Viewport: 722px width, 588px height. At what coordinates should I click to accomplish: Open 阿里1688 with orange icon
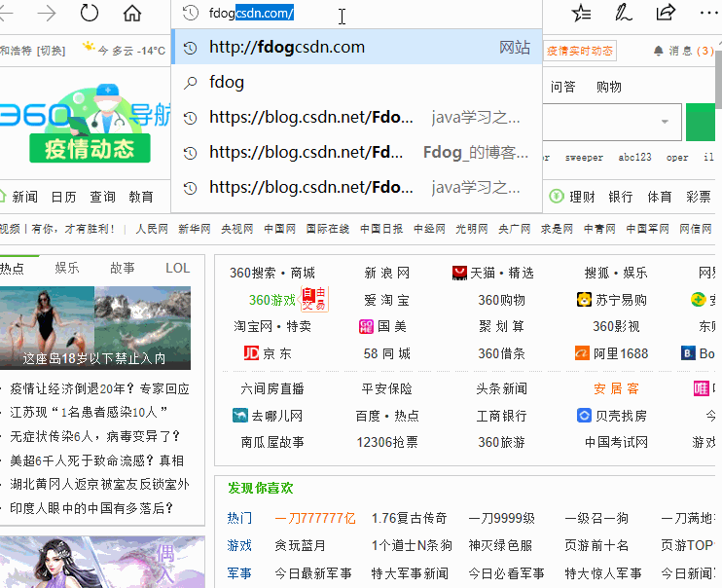[x=611, y=353]
